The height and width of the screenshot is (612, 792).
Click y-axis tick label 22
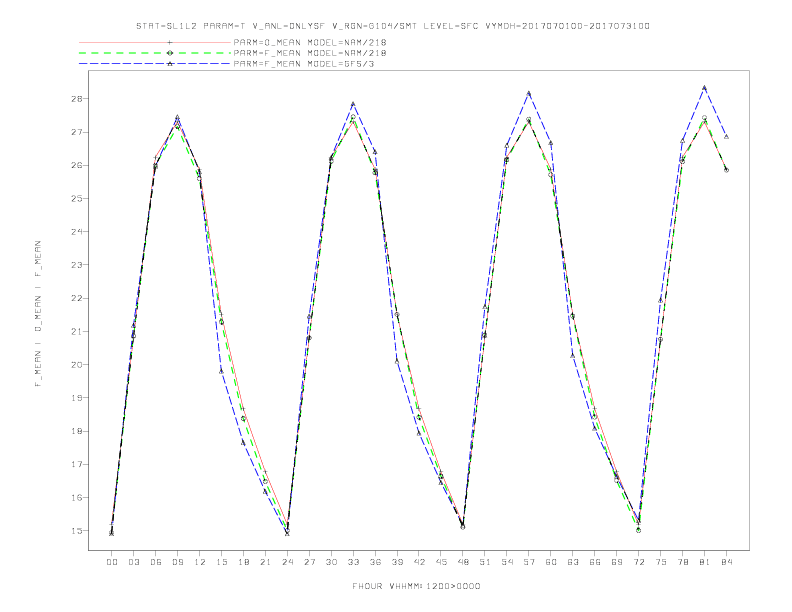pos(76,298)
